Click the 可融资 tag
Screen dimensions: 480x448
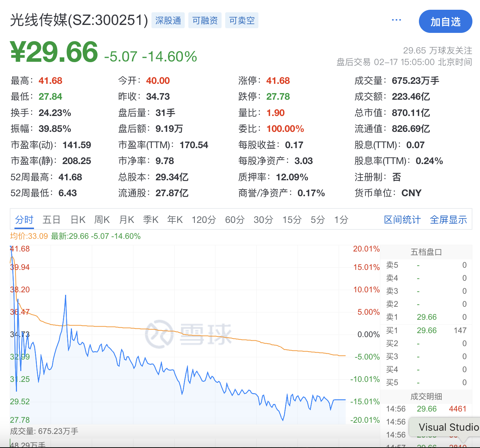point(205,20)
